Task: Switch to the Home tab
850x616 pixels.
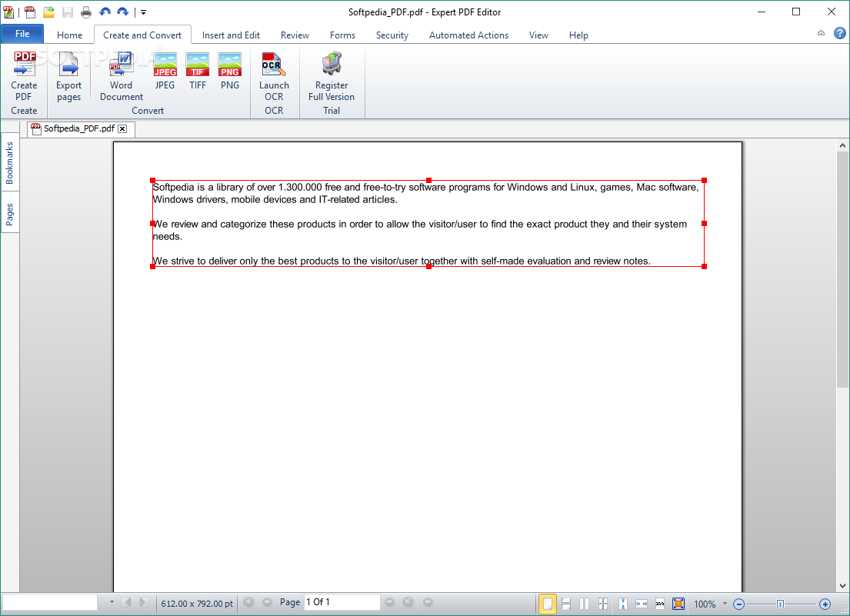Action: [x=69, y=35]
